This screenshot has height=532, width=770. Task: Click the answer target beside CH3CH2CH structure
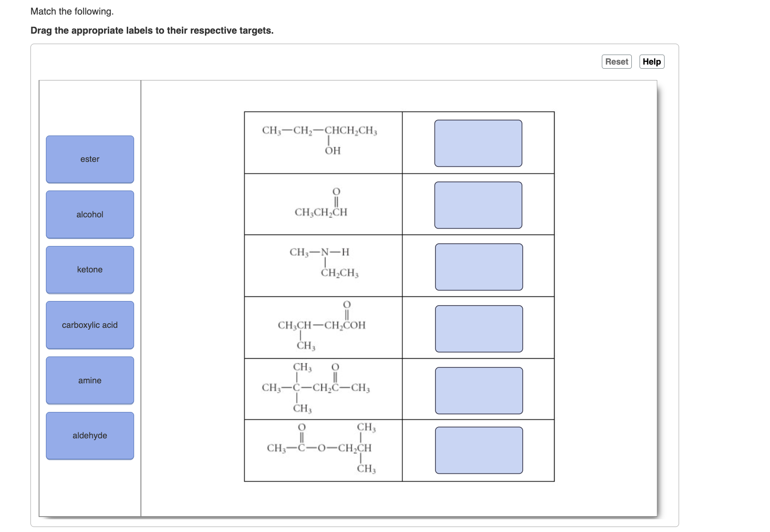[479, 205]
